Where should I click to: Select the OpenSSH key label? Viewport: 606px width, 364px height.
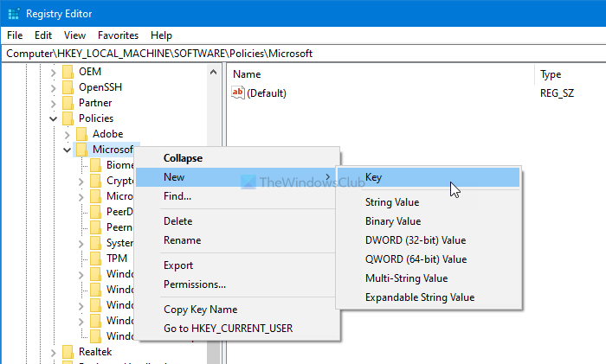100,87
